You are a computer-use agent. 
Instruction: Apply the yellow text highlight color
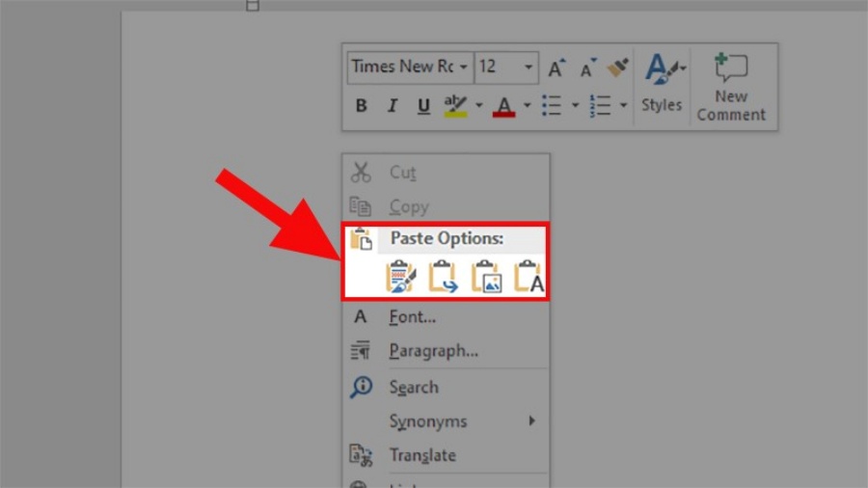tap(455, 105)
